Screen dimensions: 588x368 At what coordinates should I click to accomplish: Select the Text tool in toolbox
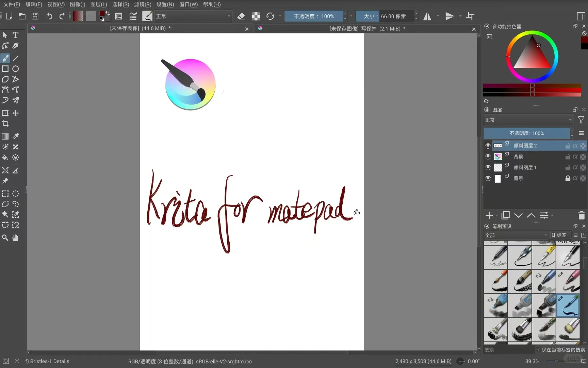coord(15,35)
